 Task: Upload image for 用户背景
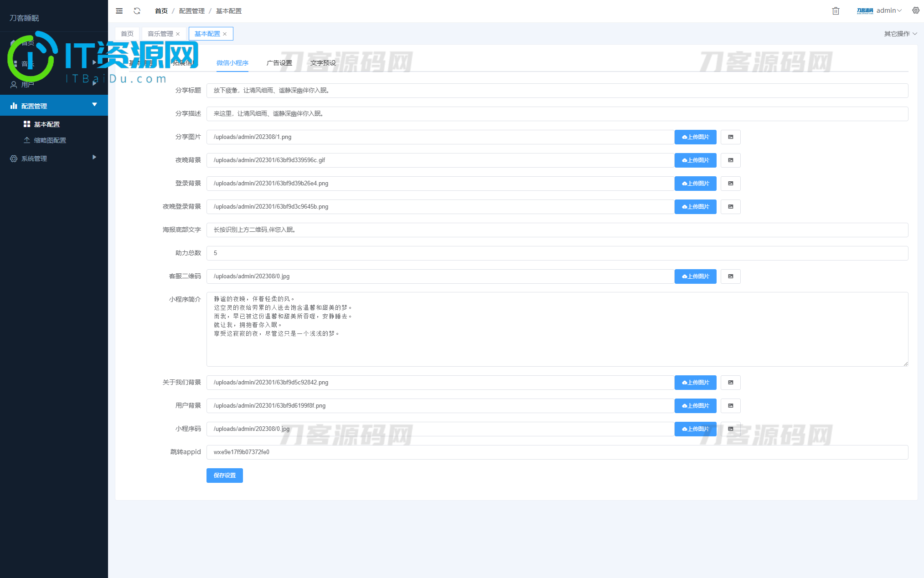pos(695,406)
